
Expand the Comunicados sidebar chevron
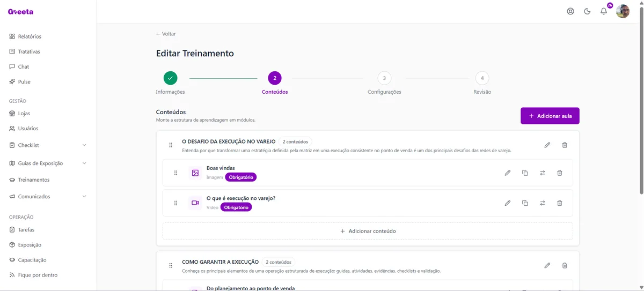84,197
